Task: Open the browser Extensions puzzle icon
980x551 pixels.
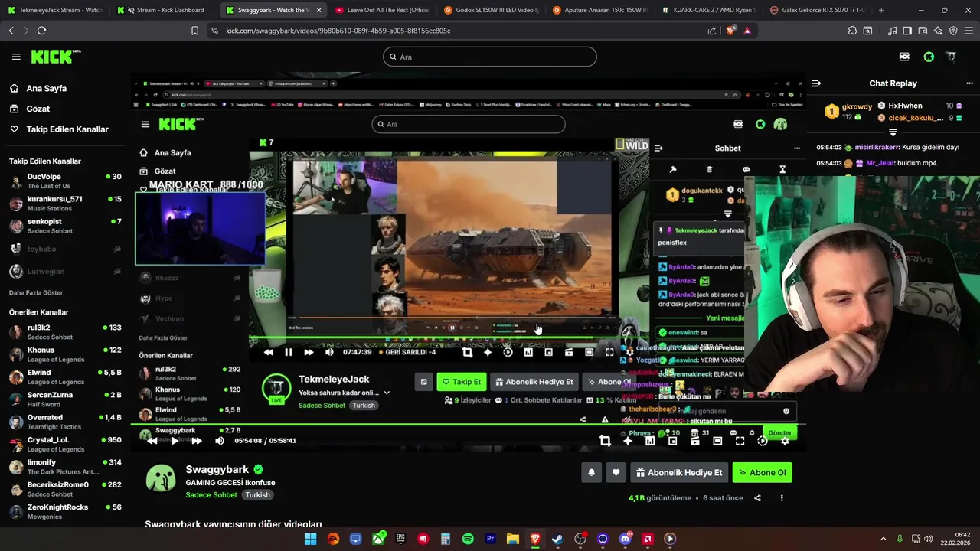Action: click(852, 31)
